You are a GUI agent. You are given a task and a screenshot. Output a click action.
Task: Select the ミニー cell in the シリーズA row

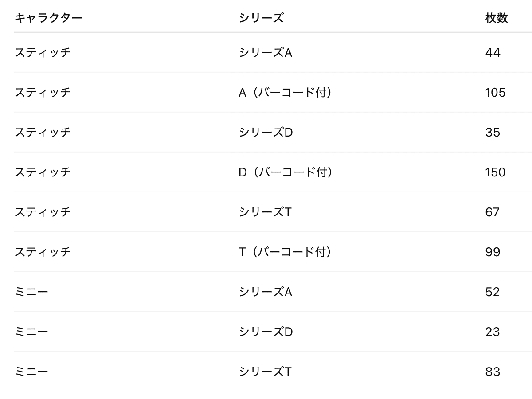(x=31, y=292)
